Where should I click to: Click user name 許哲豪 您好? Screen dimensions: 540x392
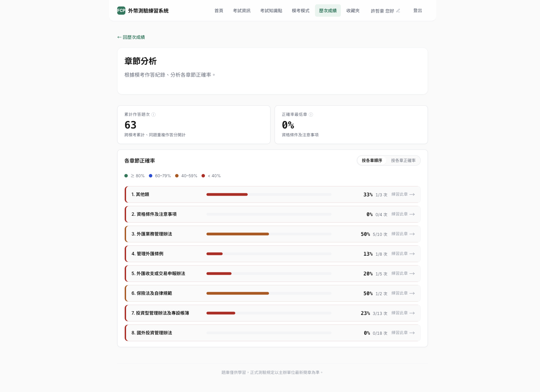tap(382, 11)
